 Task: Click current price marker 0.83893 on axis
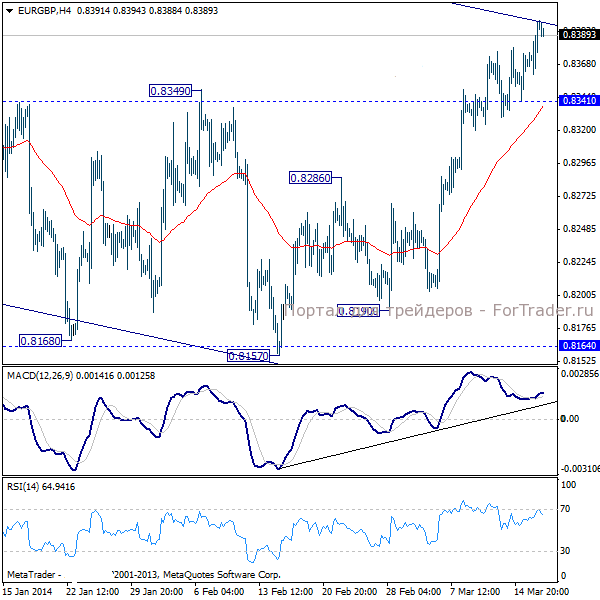578,34
